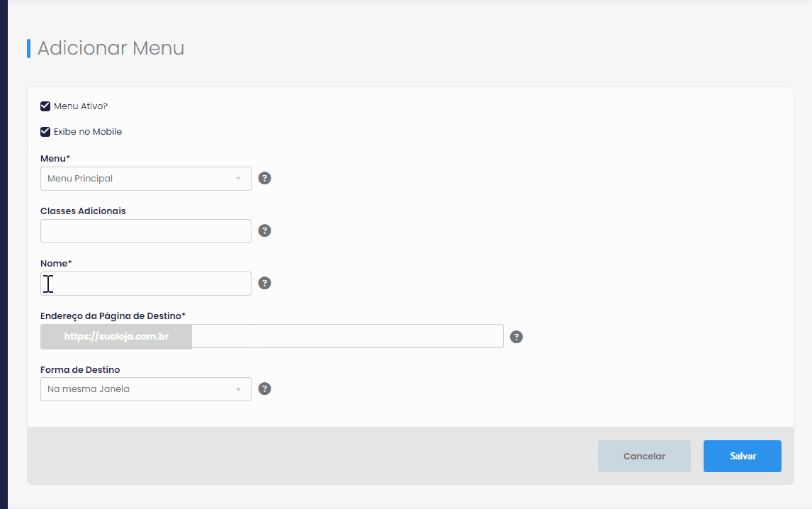Click the Endereço da Página de Destino label
Screen dimensions: 812x509
click(113, 315)
